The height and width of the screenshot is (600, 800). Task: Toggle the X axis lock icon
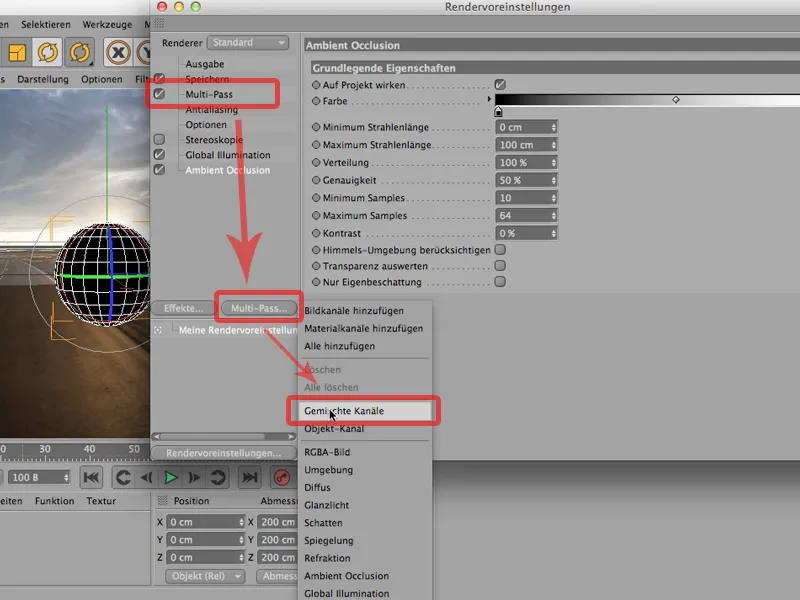[x=118, y=52]
